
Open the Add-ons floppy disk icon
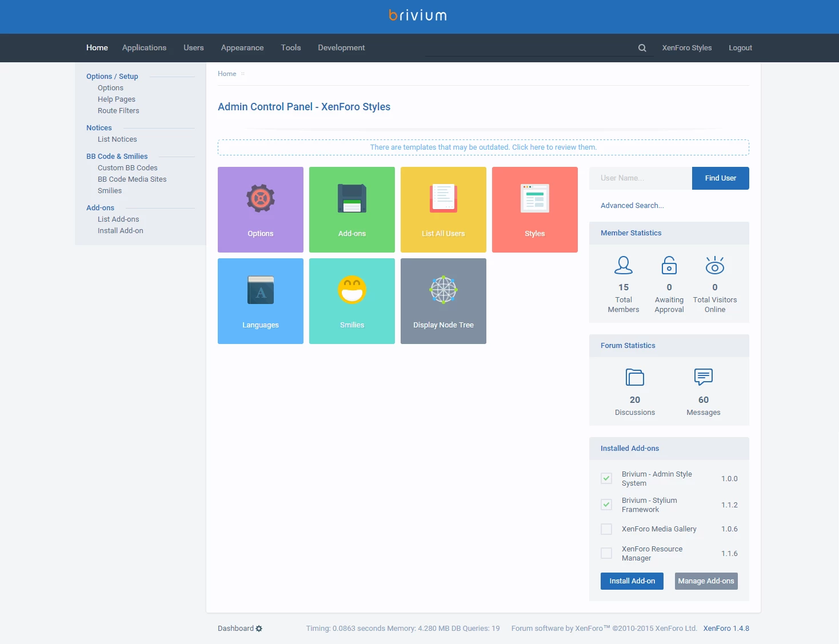pos(352,198)
